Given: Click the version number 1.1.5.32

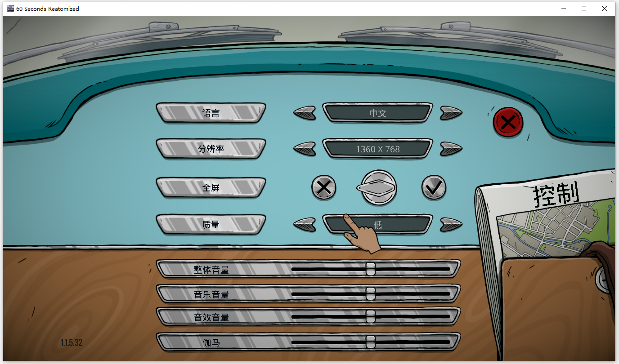Looking at the screenshot, I should [72, 343].
